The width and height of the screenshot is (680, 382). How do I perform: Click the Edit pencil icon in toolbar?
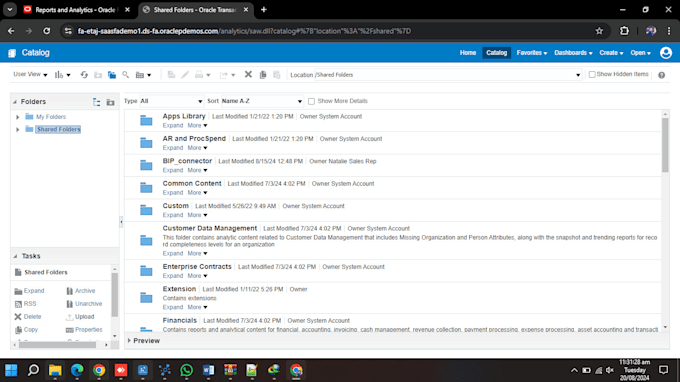point(185,75)
